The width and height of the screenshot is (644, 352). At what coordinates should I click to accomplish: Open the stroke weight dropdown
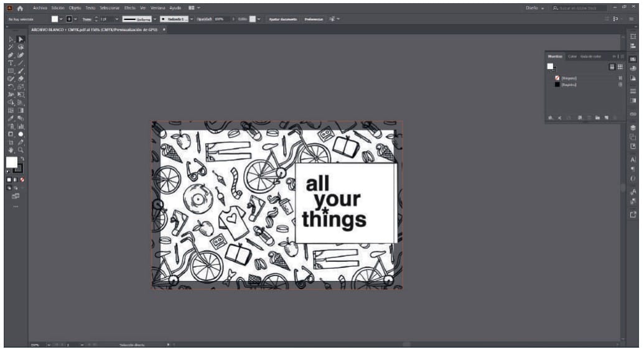tap(116, 19)
